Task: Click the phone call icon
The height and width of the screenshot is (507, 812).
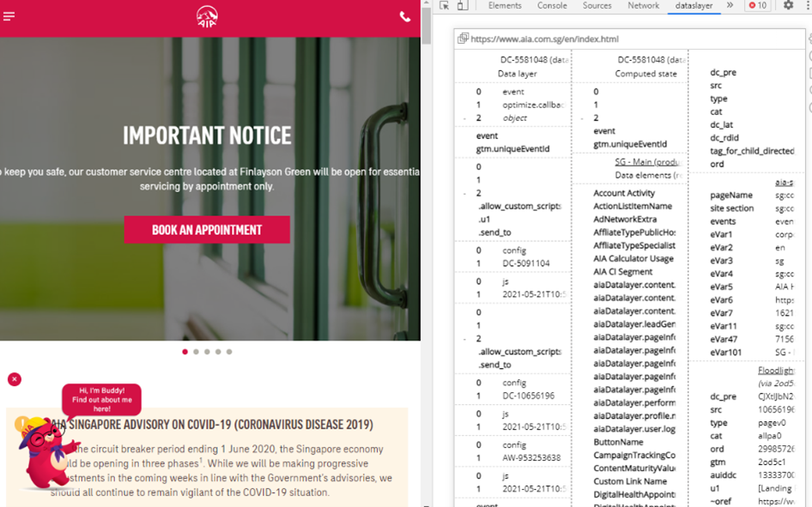Action: coord(404,17)
